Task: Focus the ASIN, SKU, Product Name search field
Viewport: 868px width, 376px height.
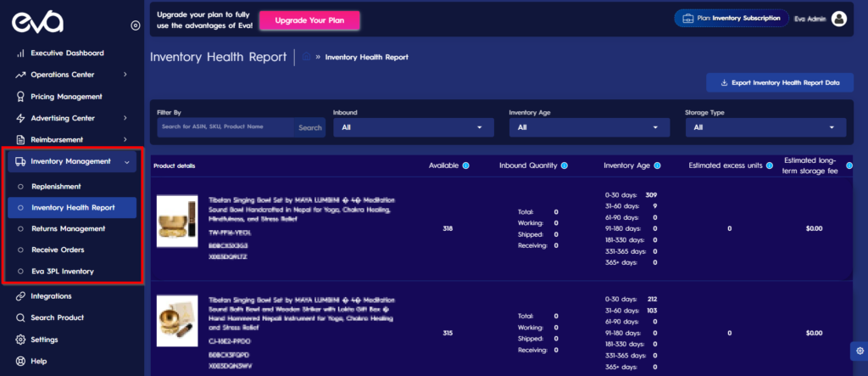Action: (x=225, y=127)
